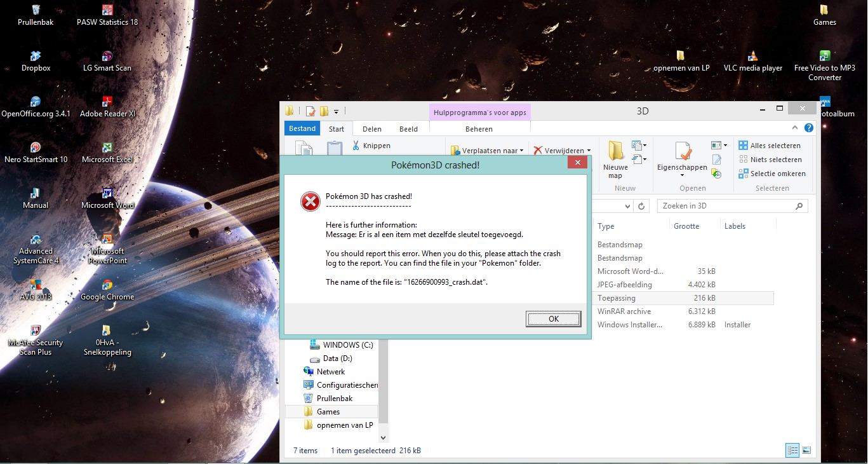Select the Dropbox desktop icon
Viewport: 868px width, 464px height.
click(x=36, y=61)
